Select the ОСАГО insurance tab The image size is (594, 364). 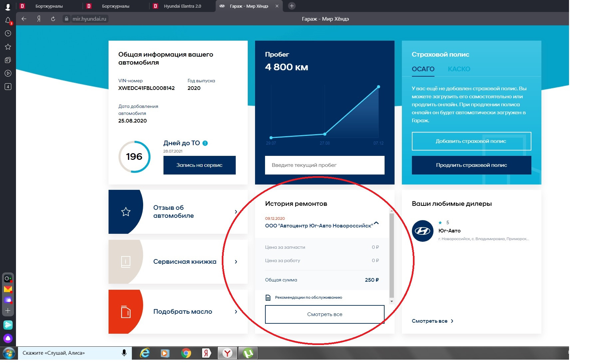tap(423, 69)
